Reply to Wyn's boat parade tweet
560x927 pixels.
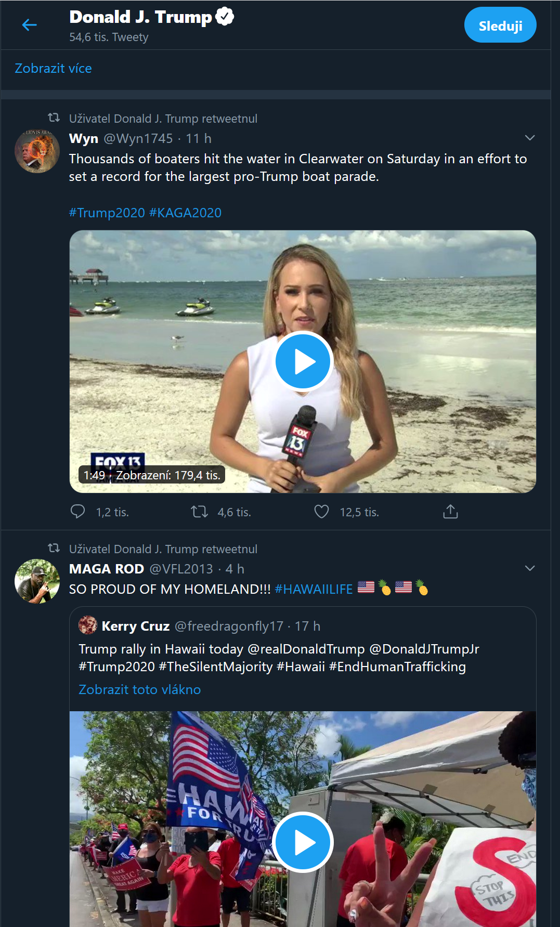77,512
